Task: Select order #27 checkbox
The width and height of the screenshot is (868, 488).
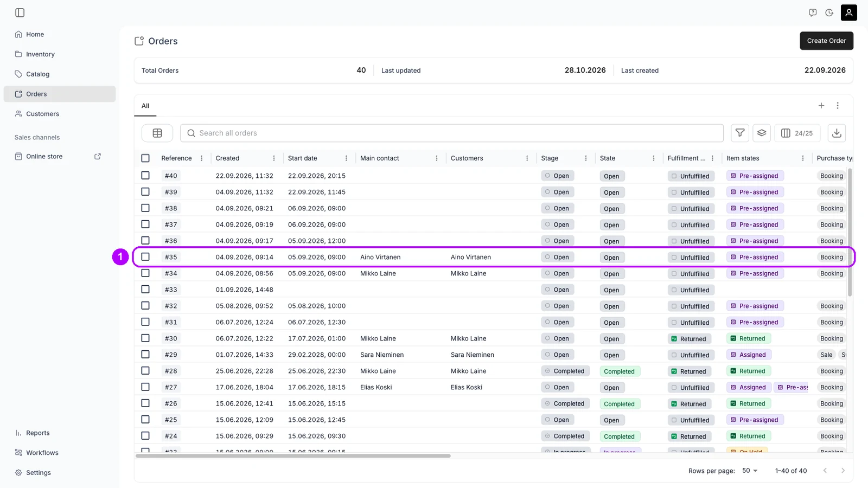Action: 145,387
